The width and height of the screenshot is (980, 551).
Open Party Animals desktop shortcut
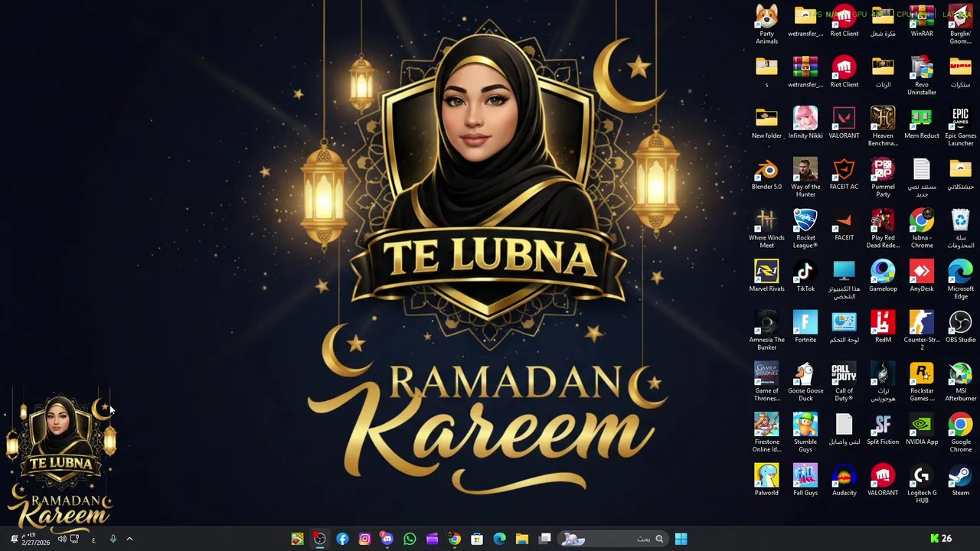coord(766,24)
